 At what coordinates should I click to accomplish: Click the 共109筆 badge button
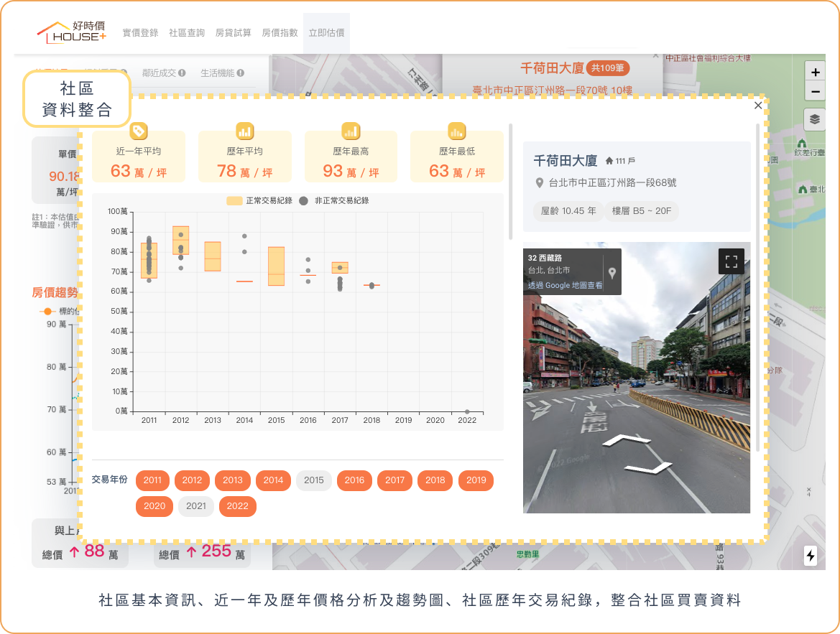pyautogui.click(x=608, y=68)
